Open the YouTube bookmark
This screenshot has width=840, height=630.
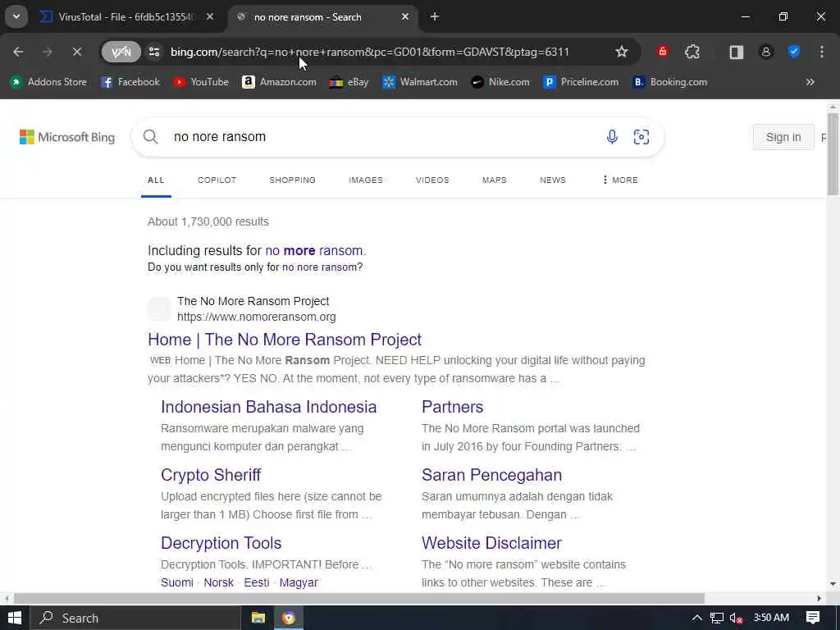(201, 82)
